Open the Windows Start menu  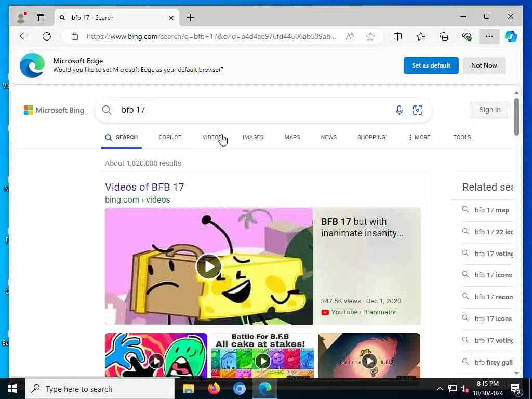pos(12,389)
